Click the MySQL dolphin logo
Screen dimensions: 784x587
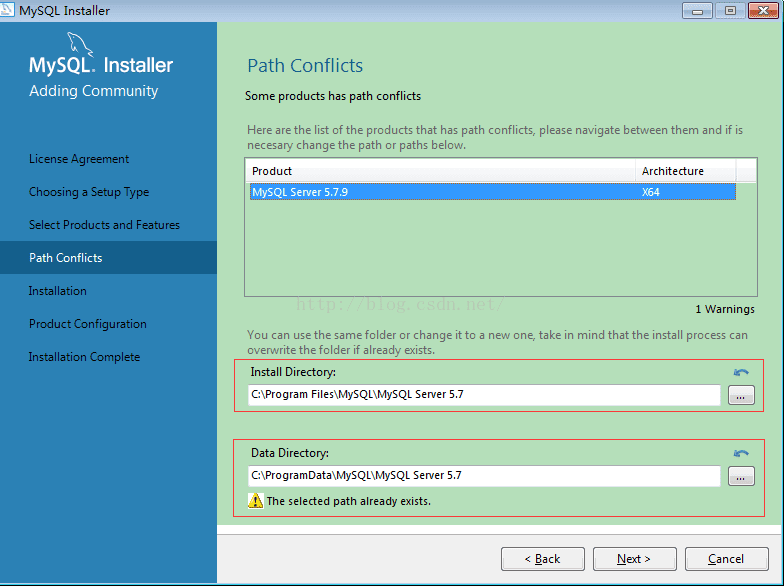tap(80, 45)
